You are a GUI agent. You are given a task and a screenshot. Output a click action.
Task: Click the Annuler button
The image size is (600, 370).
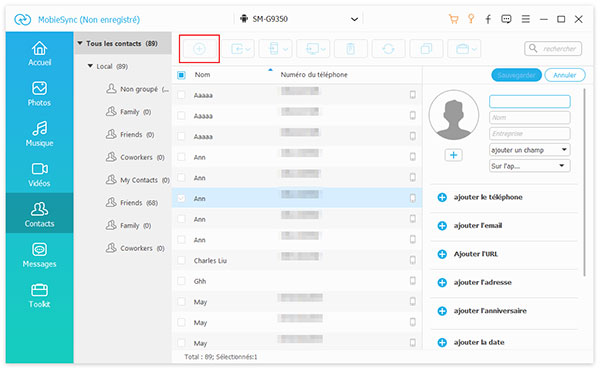[x=564, y=75]
